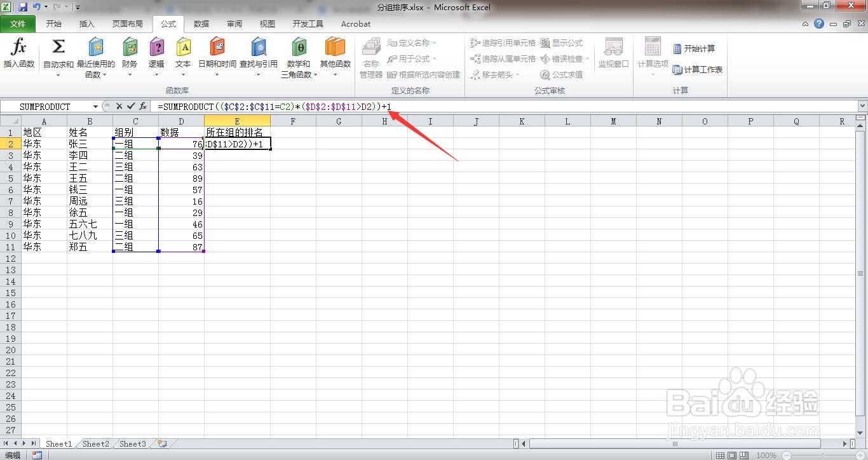868x460 pixels.
Task: Open Recently Used functions icon
Action: point(96,46)
